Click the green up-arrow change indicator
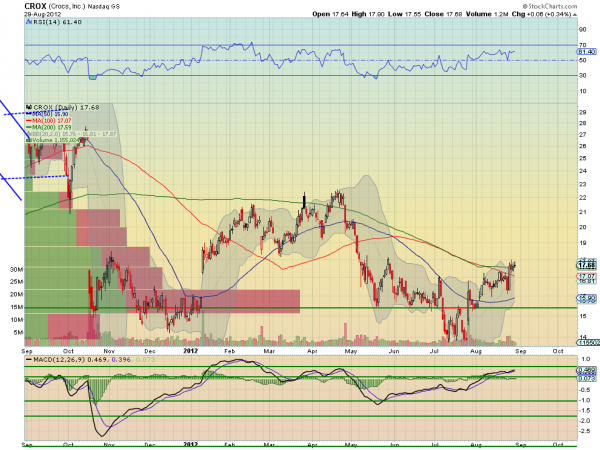 coord(575,15)
